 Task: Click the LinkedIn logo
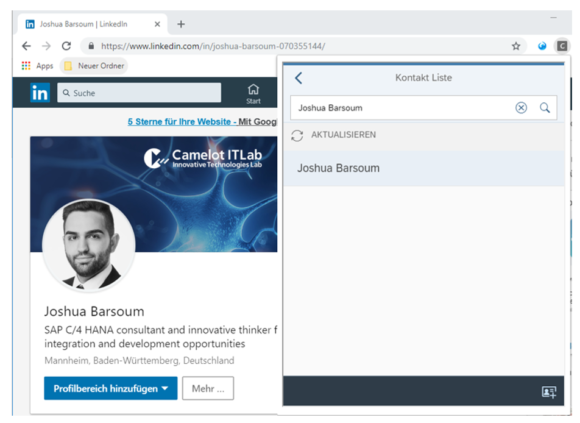40,92
